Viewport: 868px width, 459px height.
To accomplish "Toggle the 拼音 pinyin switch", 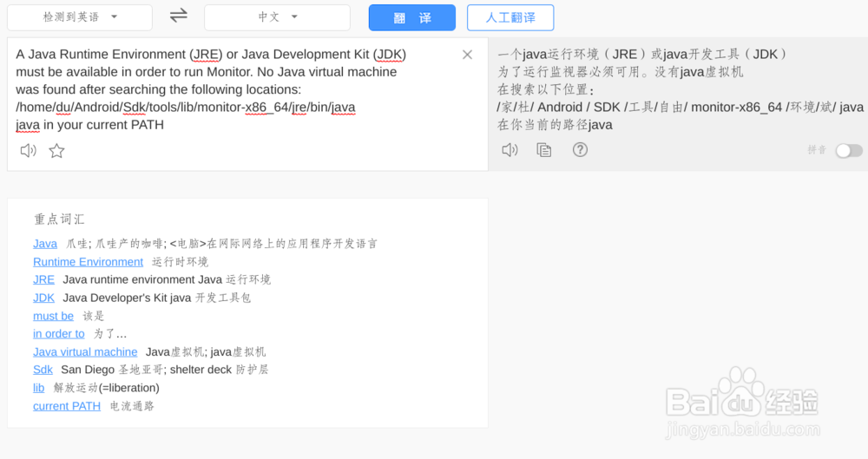I will 849,150.
